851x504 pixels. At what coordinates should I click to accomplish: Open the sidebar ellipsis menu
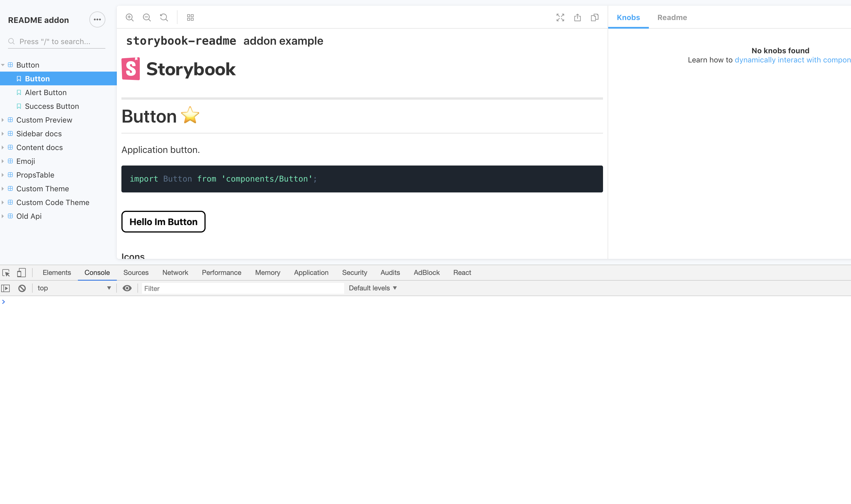pos(97,20)
